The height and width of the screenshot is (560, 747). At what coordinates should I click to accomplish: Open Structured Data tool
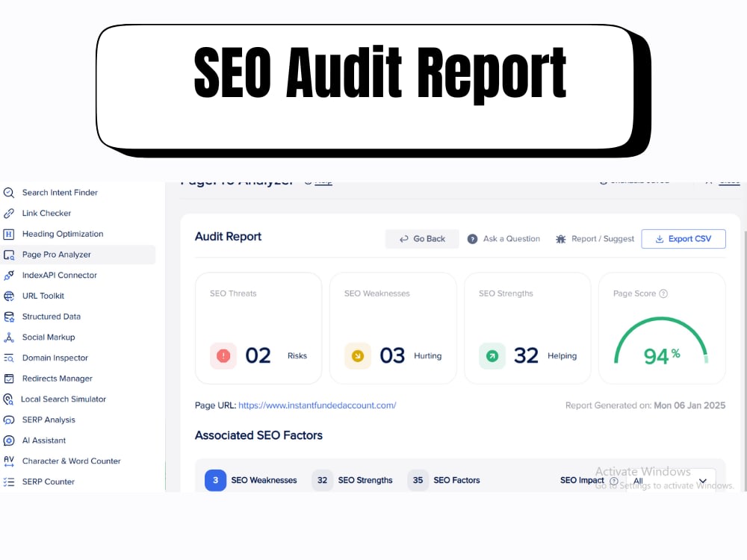(52, 317)
